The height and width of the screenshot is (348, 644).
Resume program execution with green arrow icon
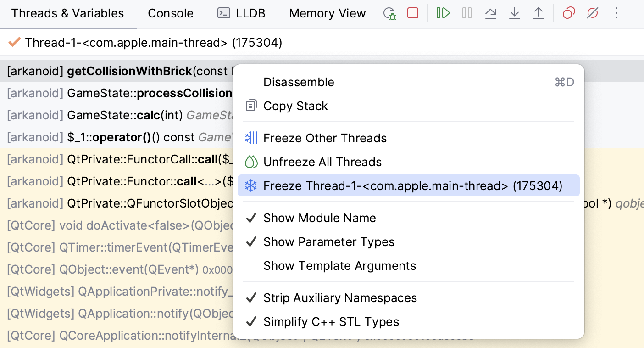pos(443,13)
